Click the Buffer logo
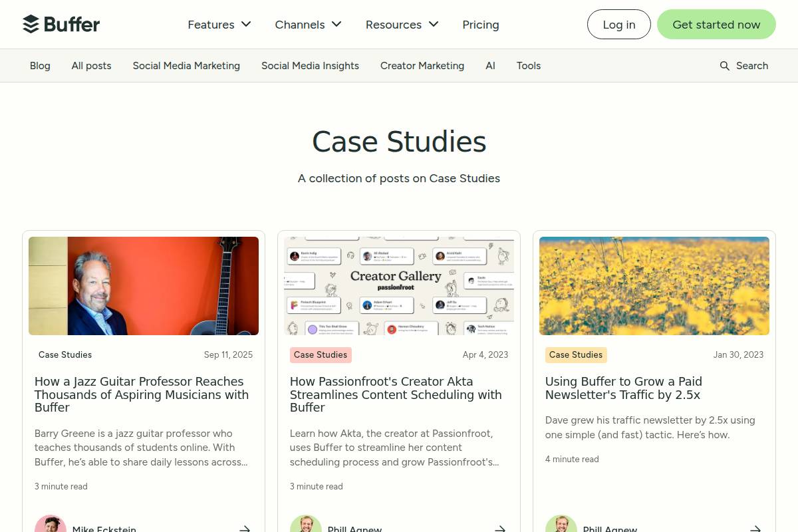 click(61, 24)
